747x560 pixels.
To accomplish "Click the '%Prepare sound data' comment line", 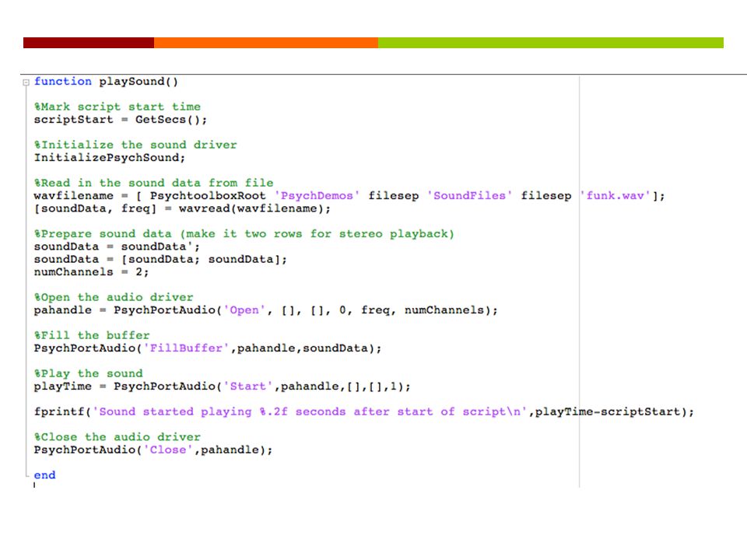I will (x=244, y=234).
